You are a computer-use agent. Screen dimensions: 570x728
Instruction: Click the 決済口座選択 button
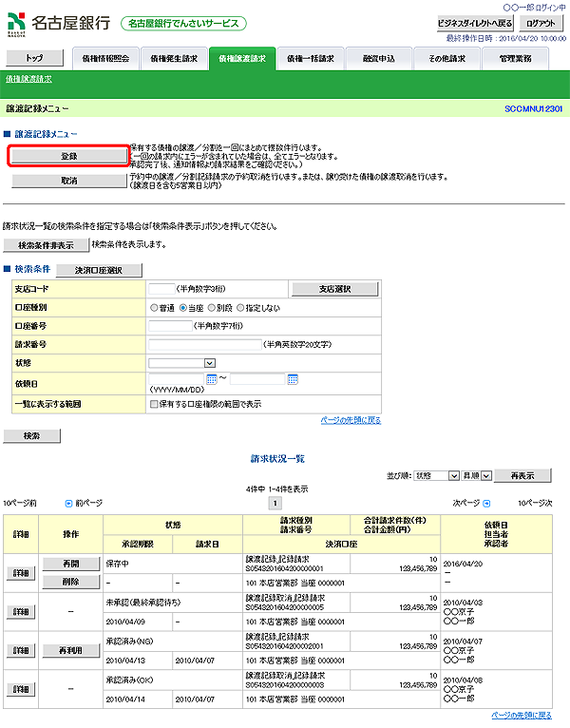pos(99,270)
